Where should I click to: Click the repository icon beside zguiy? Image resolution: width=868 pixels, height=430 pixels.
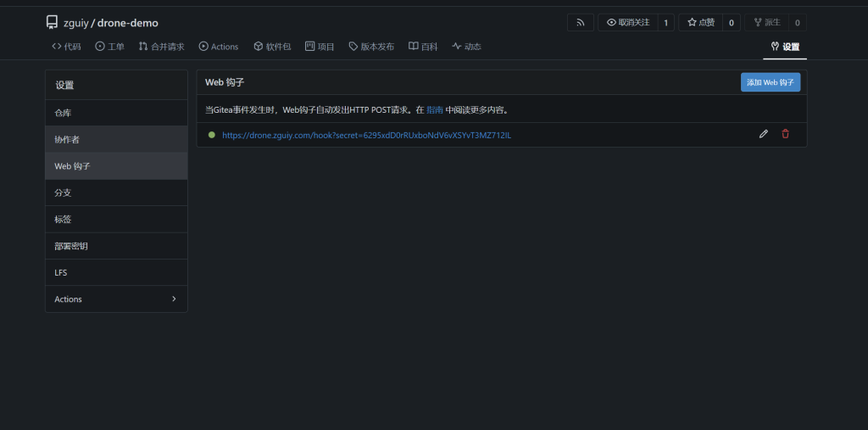(x=53, y=23)
